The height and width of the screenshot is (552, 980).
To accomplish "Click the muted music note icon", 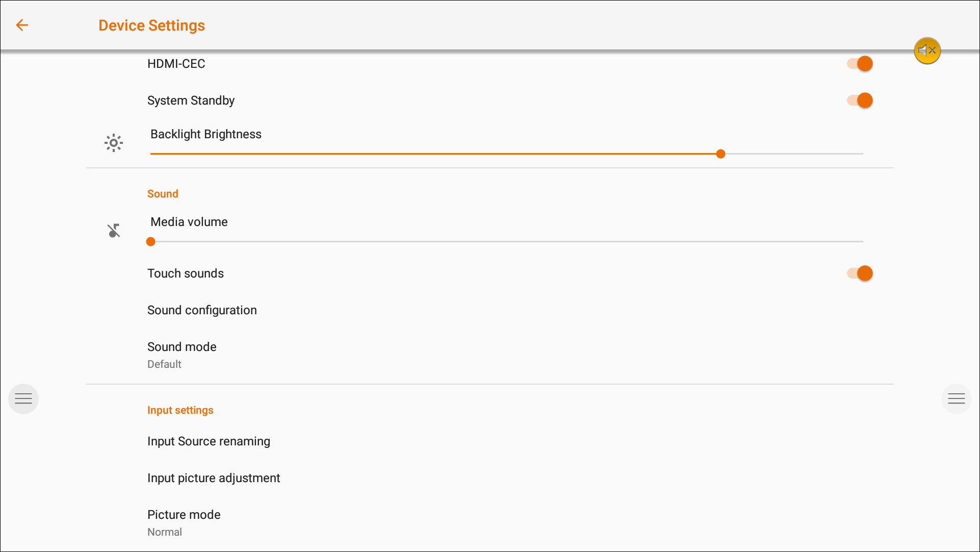I will [x=114, y=231].
